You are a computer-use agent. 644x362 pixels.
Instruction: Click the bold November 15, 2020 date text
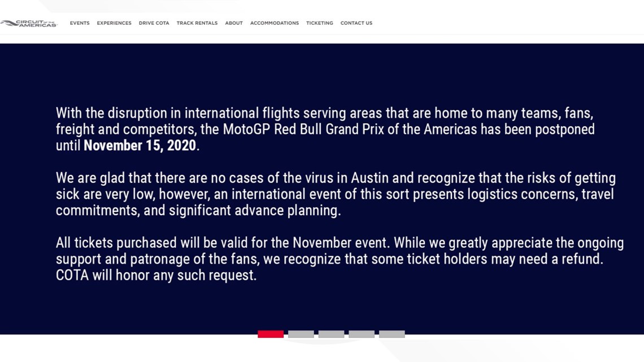click(x=140, y=145)
